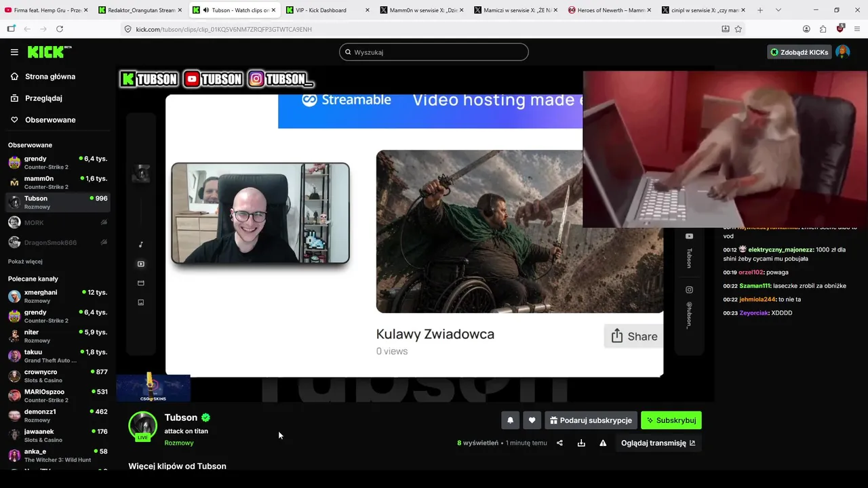Click the clip video player area

414,234
